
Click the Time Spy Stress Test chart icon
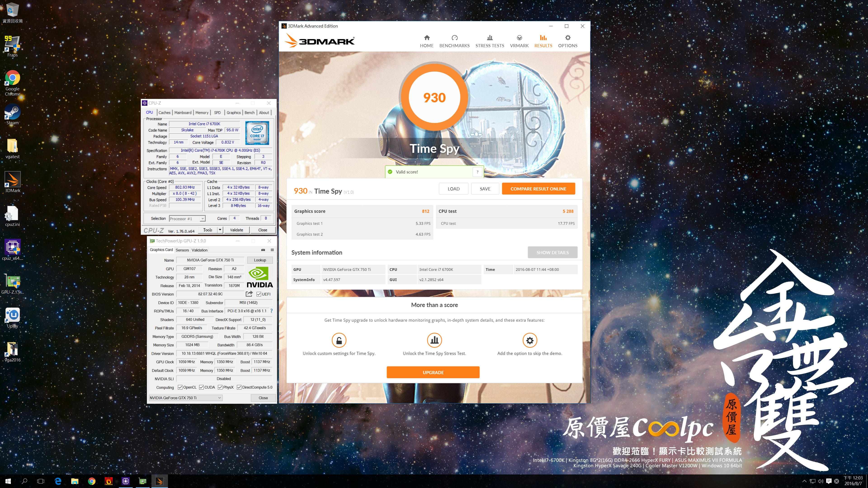[x=434, y=340]
